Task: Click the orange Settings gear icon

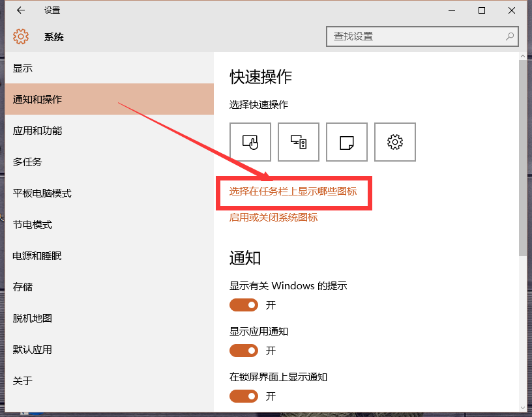Action: coord(21,36)
